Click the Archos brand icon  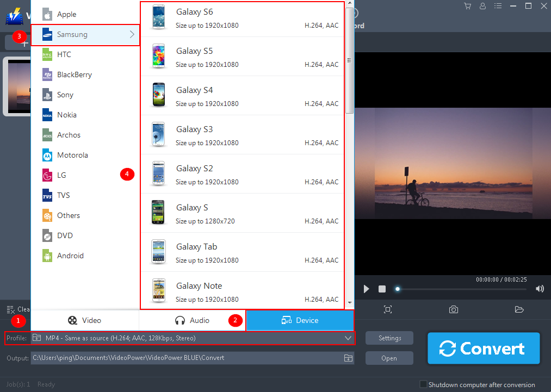coord(47,135)
